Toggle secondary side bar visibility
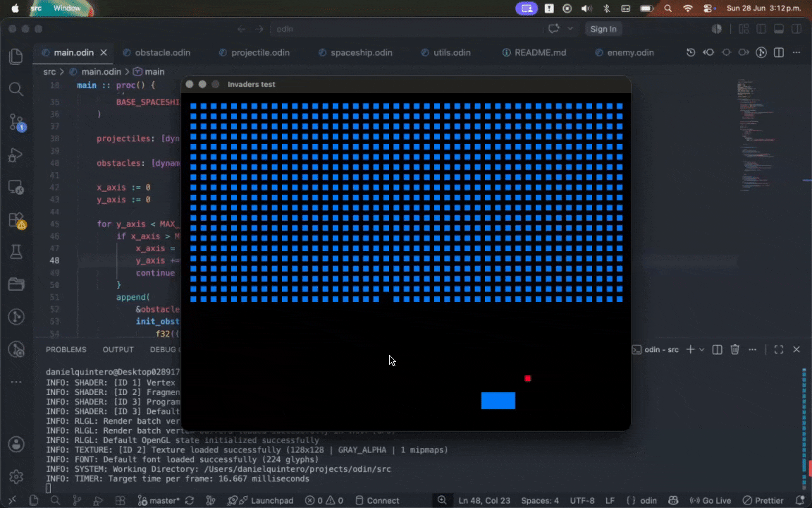Screen dimensions: 812x508 click(796, 29)
